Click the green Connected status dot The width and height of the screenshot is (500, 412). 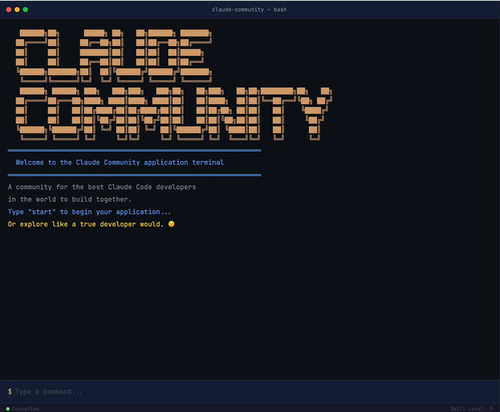[x=8, y=409]
